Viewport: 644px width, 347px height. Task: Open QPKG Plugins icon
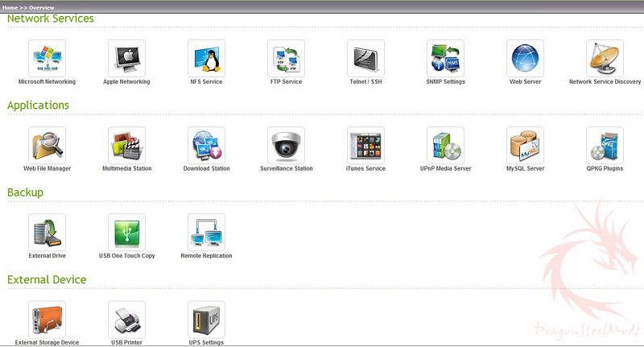(605, 145)
